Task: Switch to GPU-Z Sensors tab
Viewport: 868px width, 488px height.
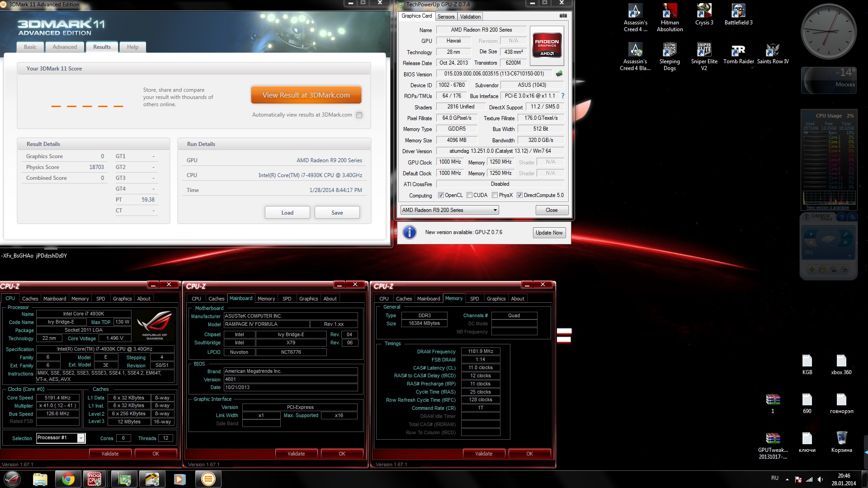Action: pos(446,17)
